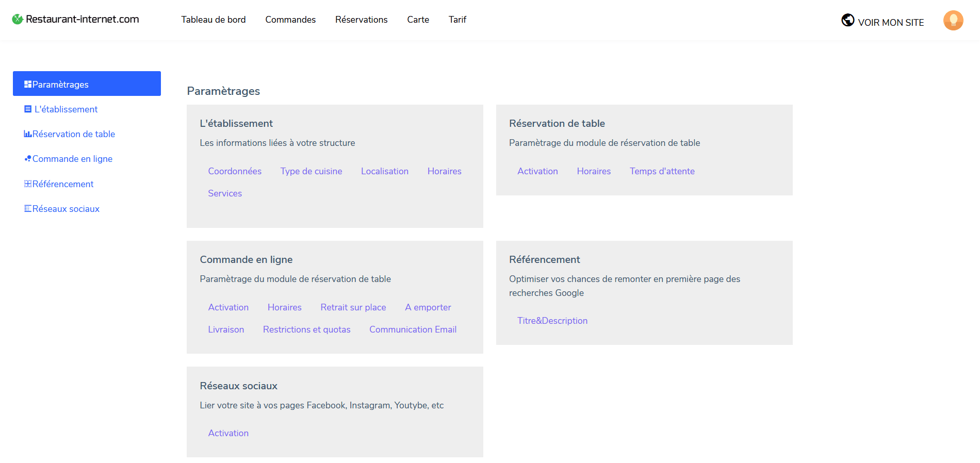Click the Type de cuisine link
980x463 pixels.
(311, 171)
